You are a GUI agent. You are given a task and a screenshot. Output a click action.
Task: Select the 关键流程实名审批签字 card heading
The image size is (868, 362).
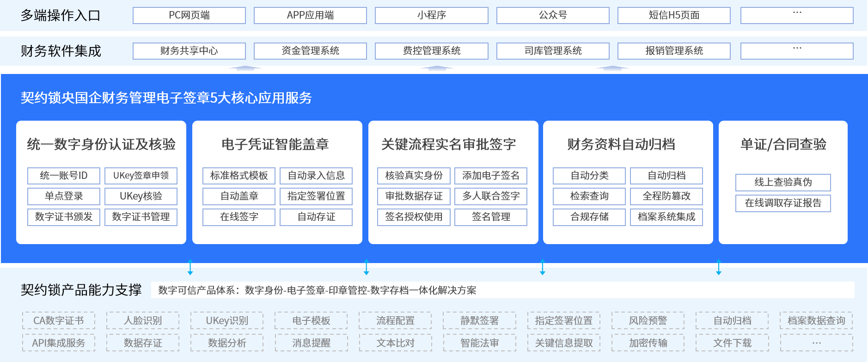[448, 144]
